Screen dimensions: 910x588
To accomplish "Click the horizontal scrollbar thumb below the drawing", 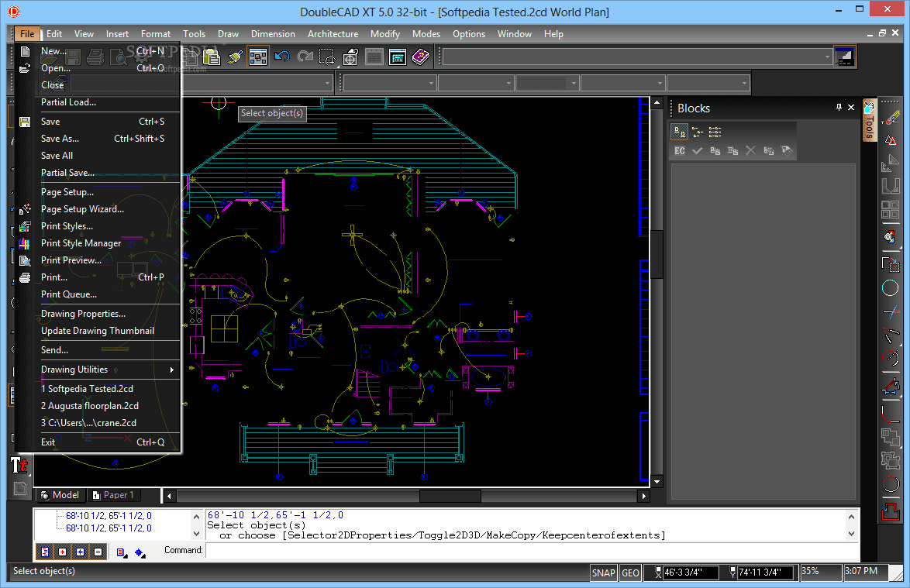I will (x=450, y=496).
